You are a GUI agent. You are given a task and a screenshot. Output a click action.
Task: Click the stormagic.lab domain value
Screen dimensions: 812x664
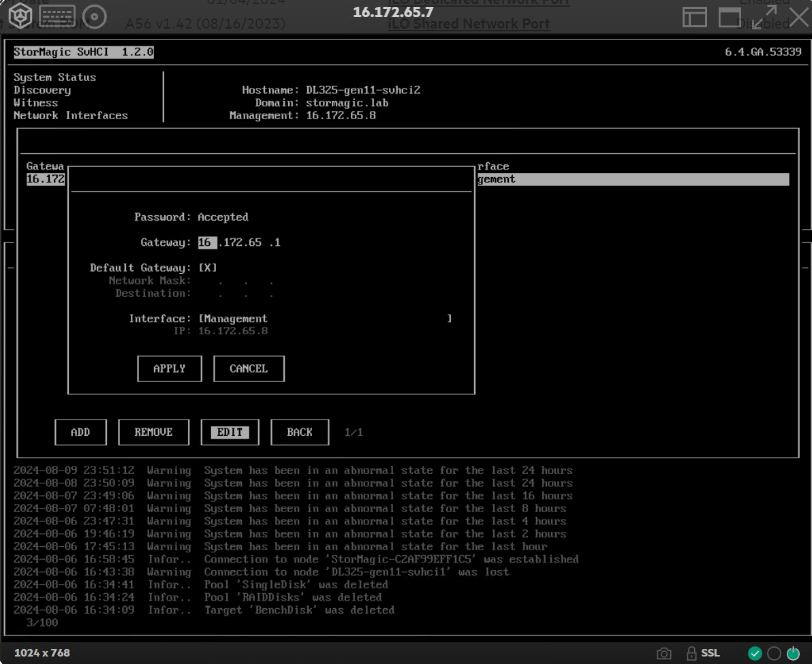point(347,102)
